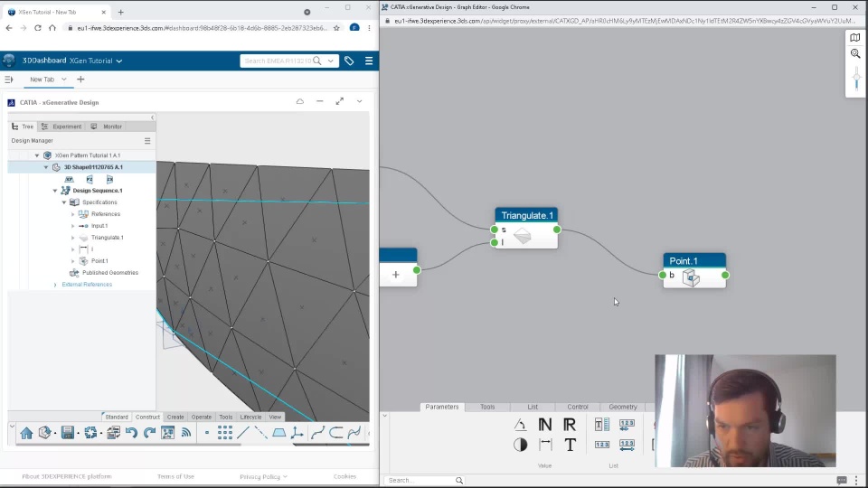Open the Terms of Use link
This screenshot has height=488, width=868.
point(175,476)
